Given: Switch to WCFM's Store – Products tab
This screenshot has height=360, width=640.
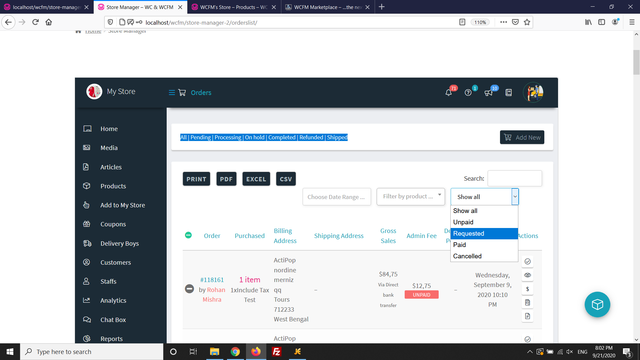Looking at the screenshot, I should [x=234, y=7].
